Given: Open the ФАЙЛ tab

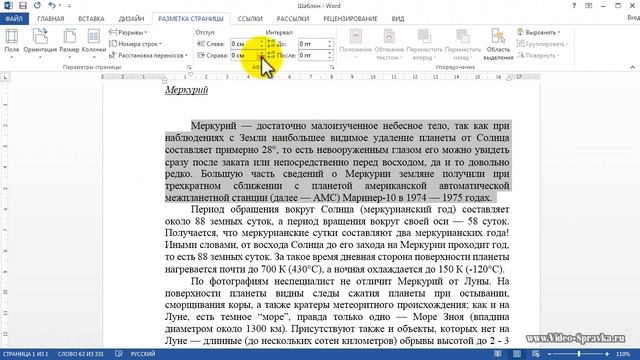Looking at the screenshot, I should point(14,19).
